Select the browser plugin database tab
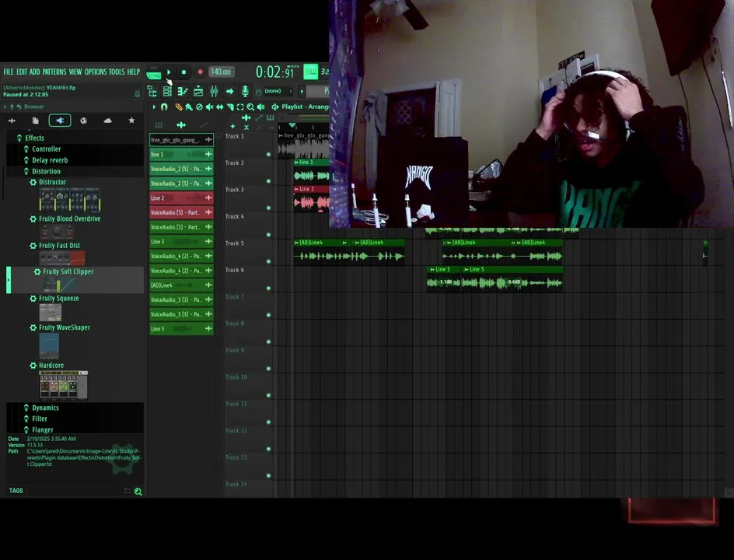This screenshot has width=734, height=560. click(60, 121)
